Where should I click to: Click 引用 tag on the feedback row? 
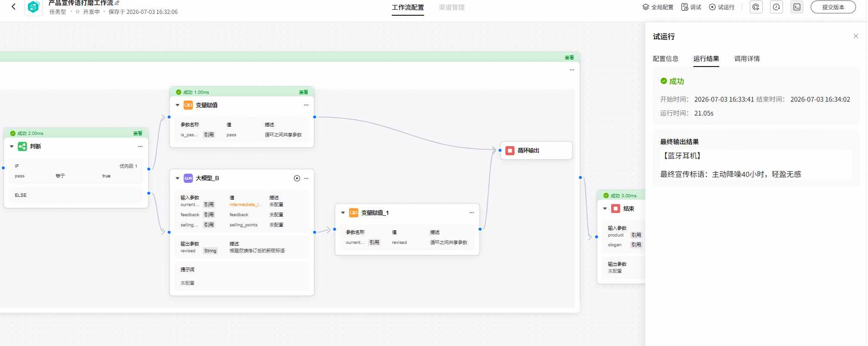pos(209,215)
